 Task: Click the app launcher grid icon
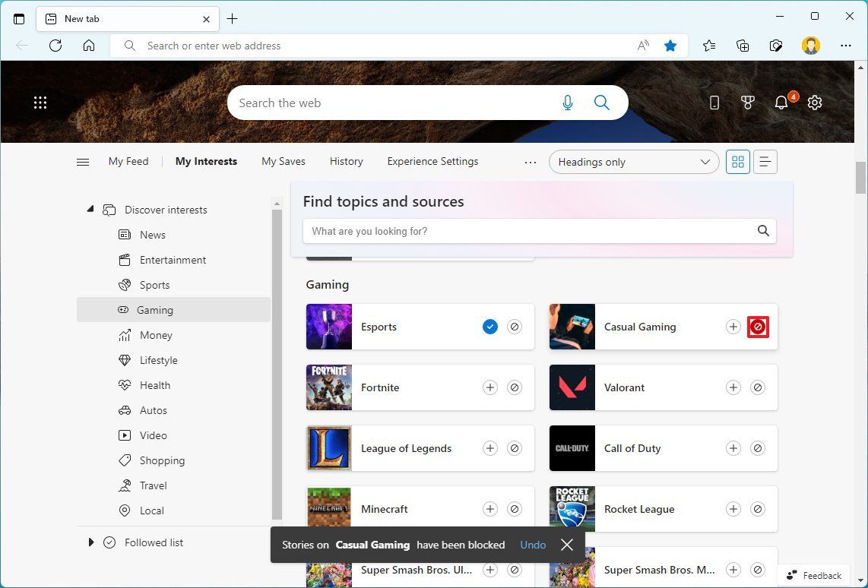(40, 102)
